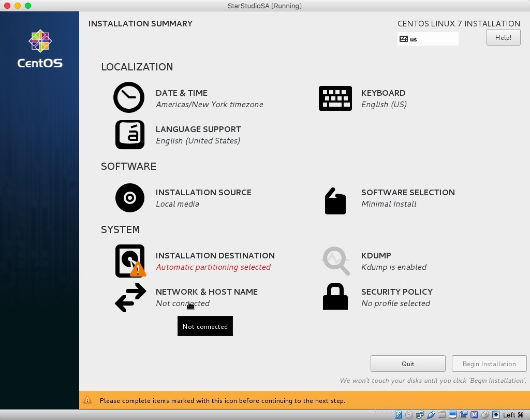Open Kdump magnifier icon
Image resolution: width=530 pixels, height=420 pixels.
[335, 260]
